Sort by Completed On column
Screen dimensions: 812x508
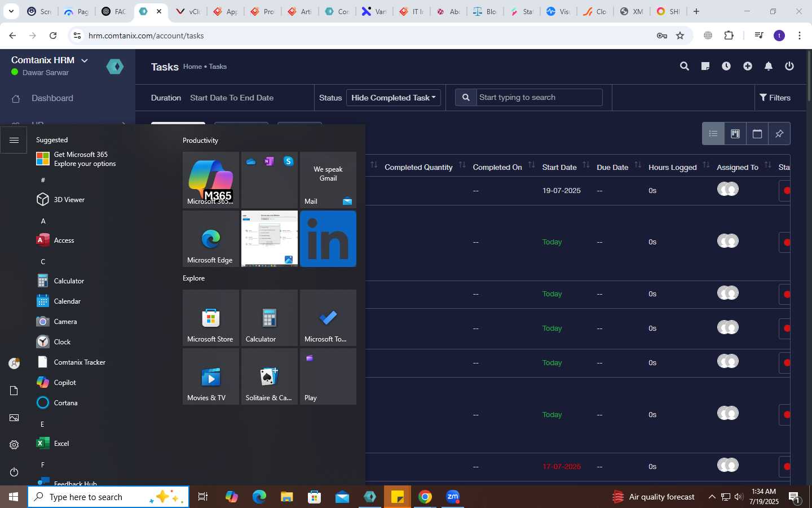(x=531, y=165)
